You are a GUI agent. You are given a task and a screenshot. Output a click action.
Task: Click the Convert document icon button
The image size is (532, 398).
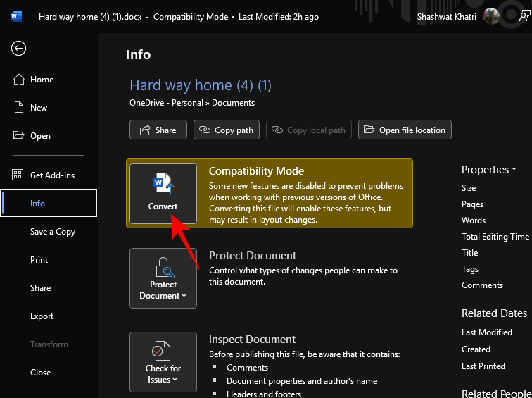pyautogui.click(x=163, y=193)
